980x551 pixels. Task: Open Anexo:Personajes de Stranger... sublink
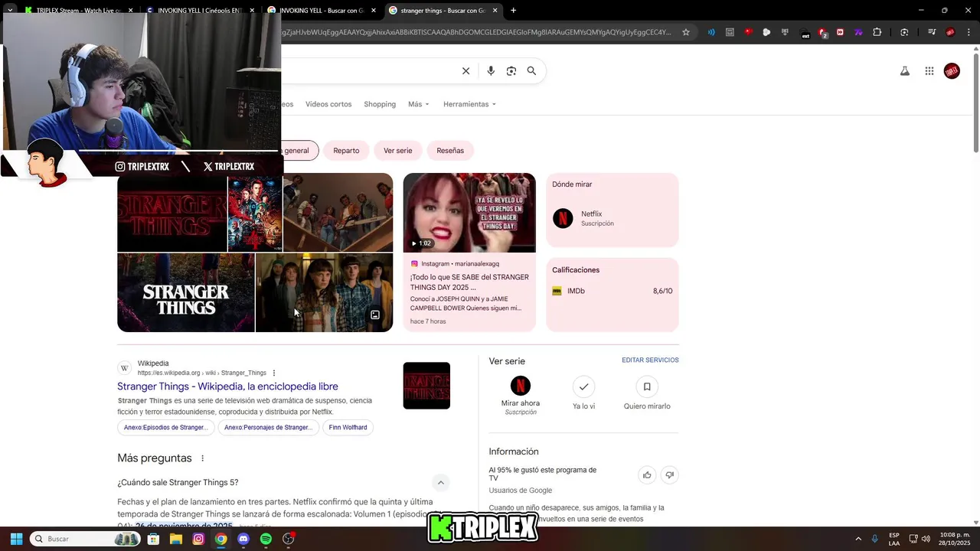click(x=268, y=428)
